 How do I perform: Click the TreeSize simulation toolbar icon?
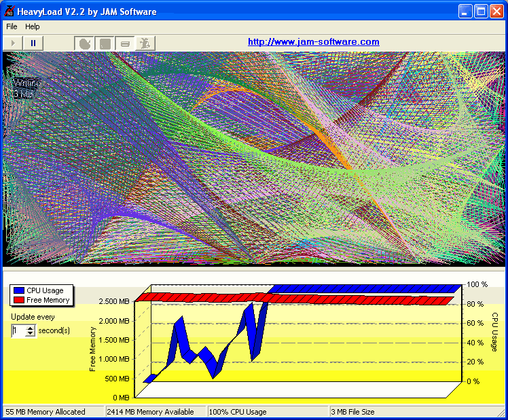pyautogui.click(x=144, y=43)
